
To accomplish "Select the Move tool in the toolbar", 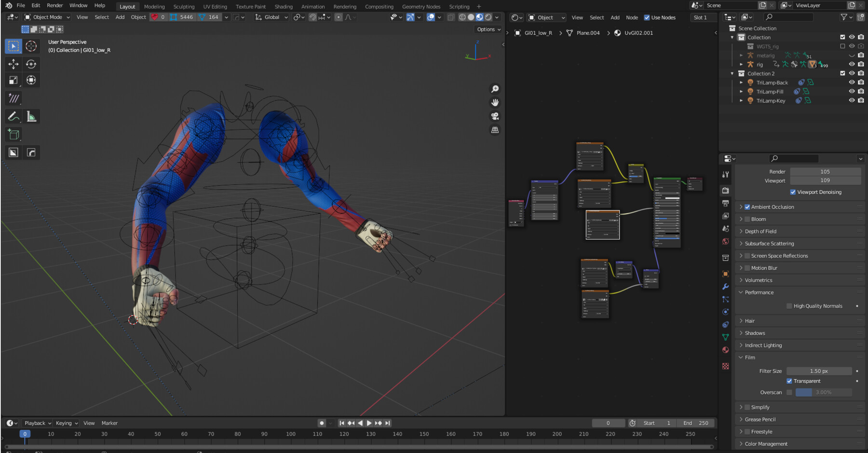I will tap(14, 64).
